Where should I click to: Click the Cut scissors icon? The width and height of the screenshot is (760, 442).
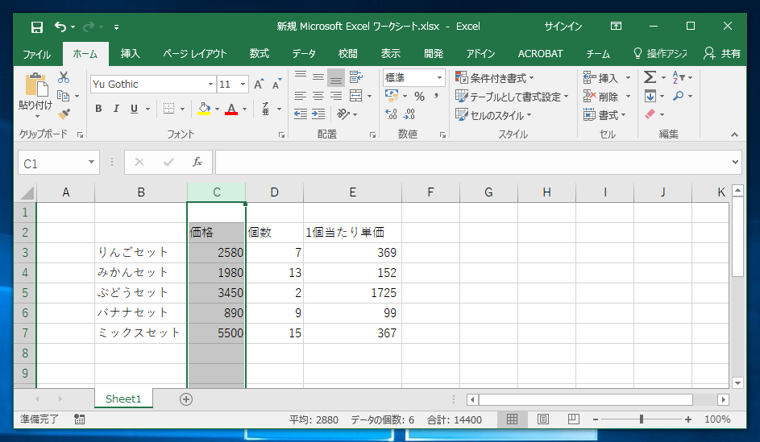[x=63, y=77]
